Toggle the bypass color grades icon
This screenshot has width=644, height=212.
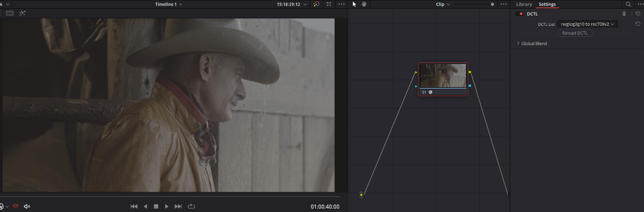(x=316, y=4)
